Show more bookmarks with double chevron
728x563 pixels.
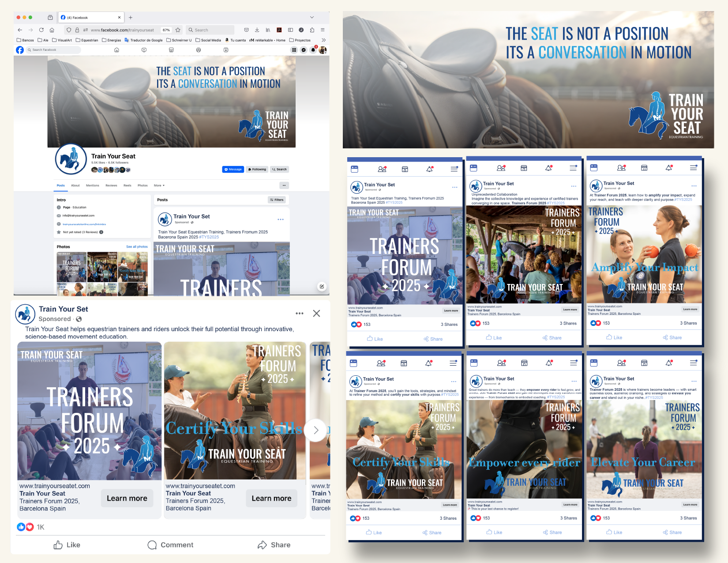pyautogui.click(x=323, y=40)
